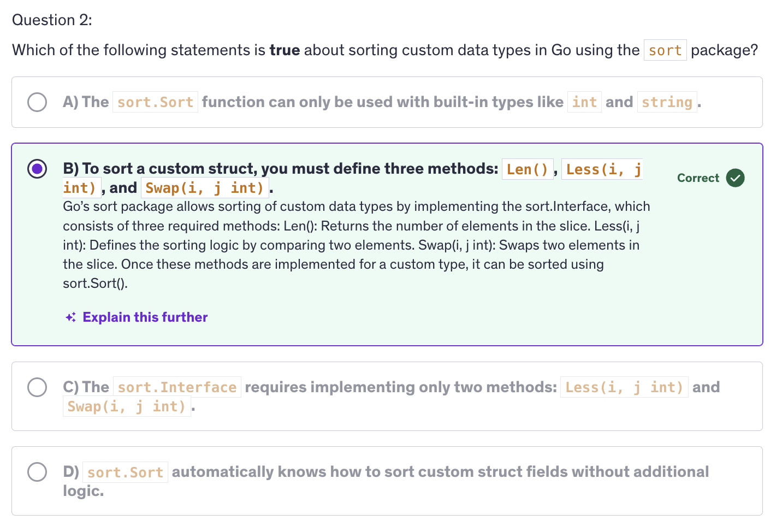Viewport: 782px width, 532px height.
Task: Click the bold word "true" in the question
Action: coord(285,50)
